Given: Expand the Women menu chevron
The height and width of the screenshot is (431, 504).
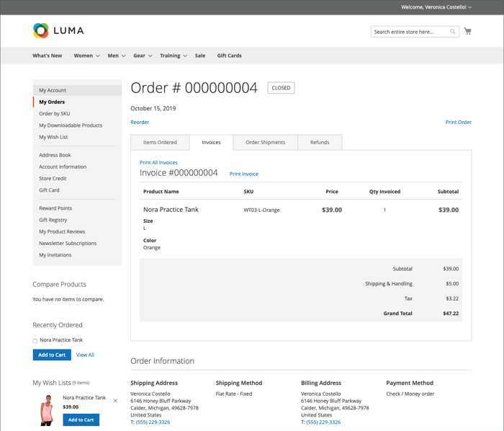Looking at the screenshot, I should click(x=98, y=56).
